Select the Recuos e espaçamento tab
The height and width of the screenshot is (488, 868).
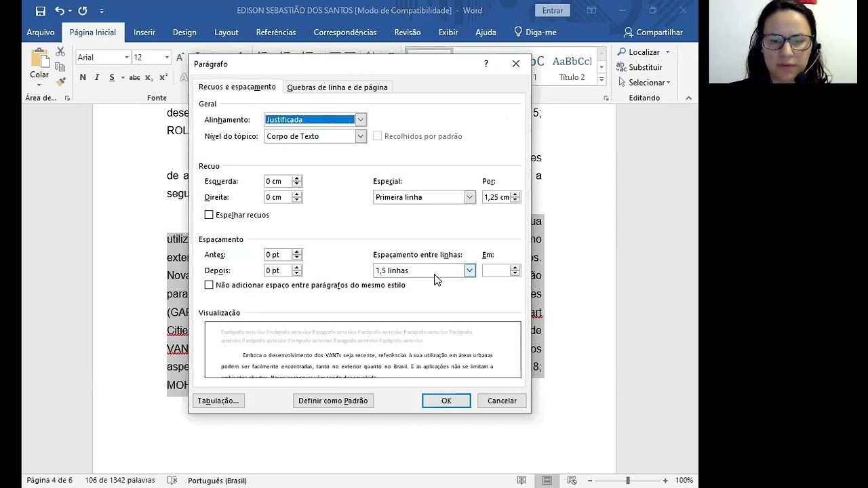(237, 87)
